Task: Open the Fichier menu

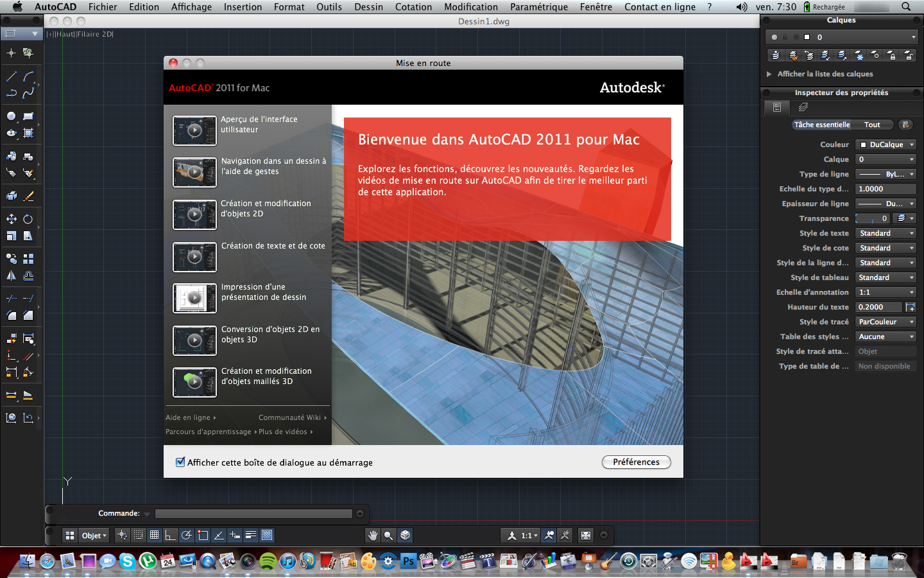Action: 103,6
